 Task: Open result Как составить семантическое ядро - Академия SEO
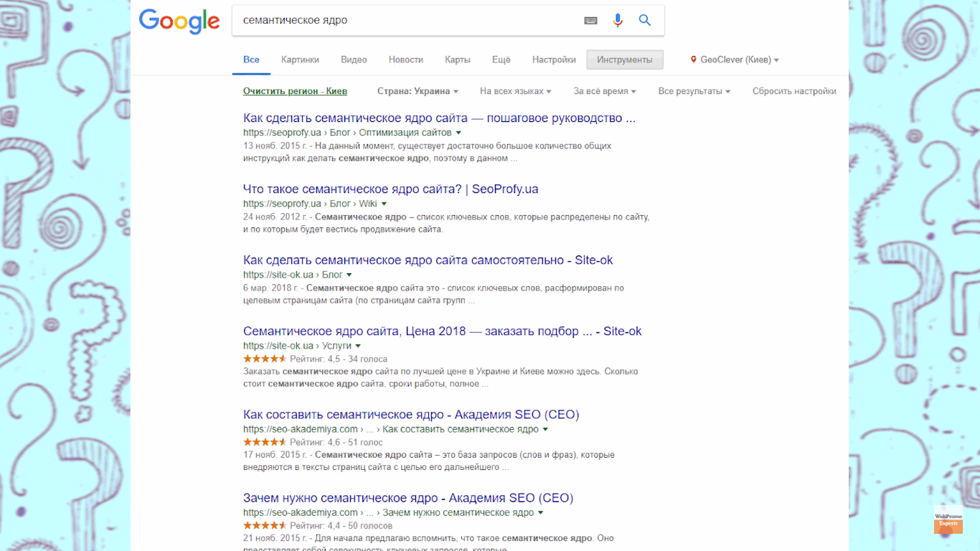point(411,415)
